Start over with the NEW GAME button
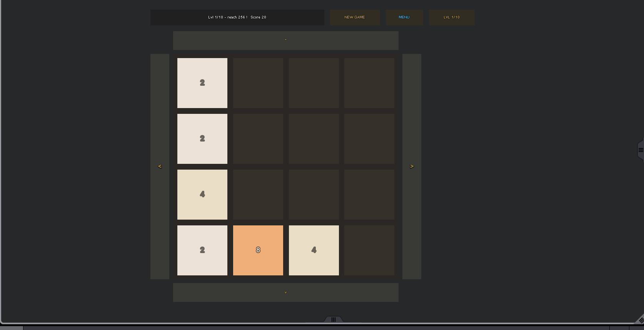Image resolution: width=644 pixels, height=330 pixels. point(355,17)
